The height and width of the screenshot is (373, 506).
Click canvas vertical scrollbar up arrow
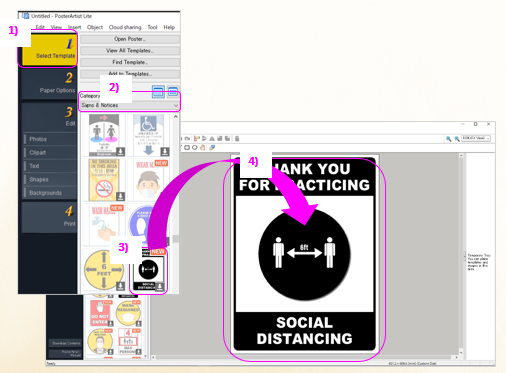(x=461, y=156)
